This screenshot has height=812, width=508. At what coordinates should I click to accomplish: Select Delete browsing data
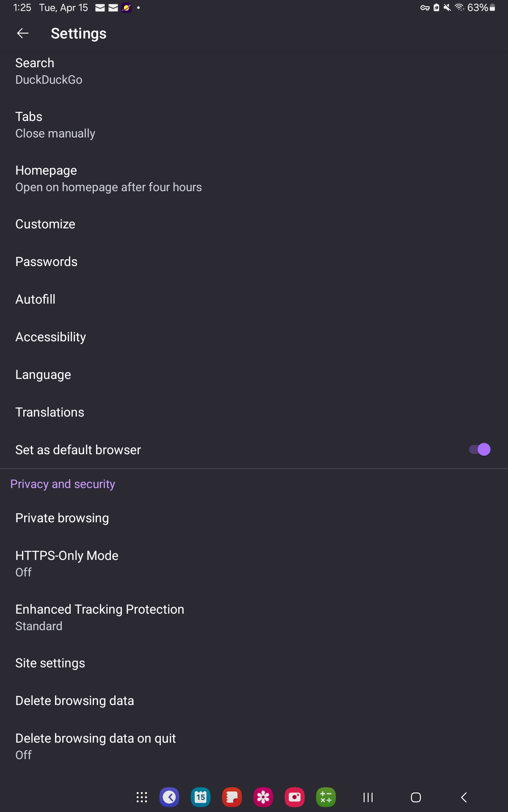point(75,701)
